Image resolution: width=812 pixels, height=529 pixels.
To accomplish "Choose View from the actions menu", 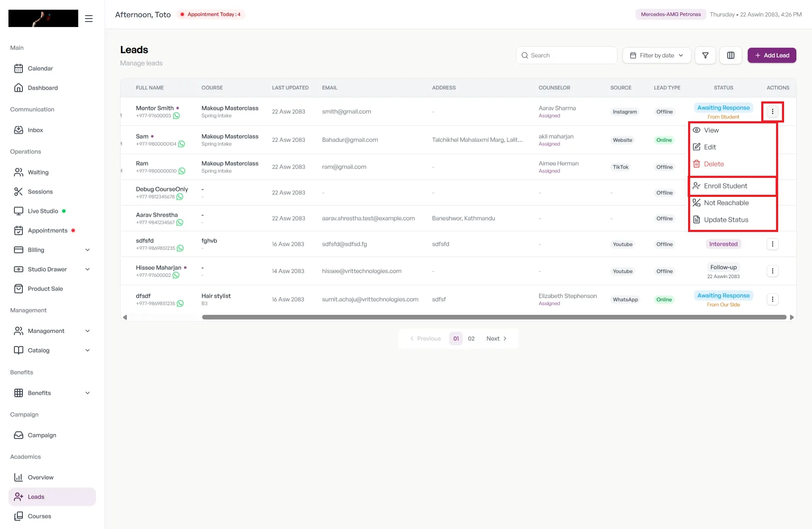I will 733,130.
